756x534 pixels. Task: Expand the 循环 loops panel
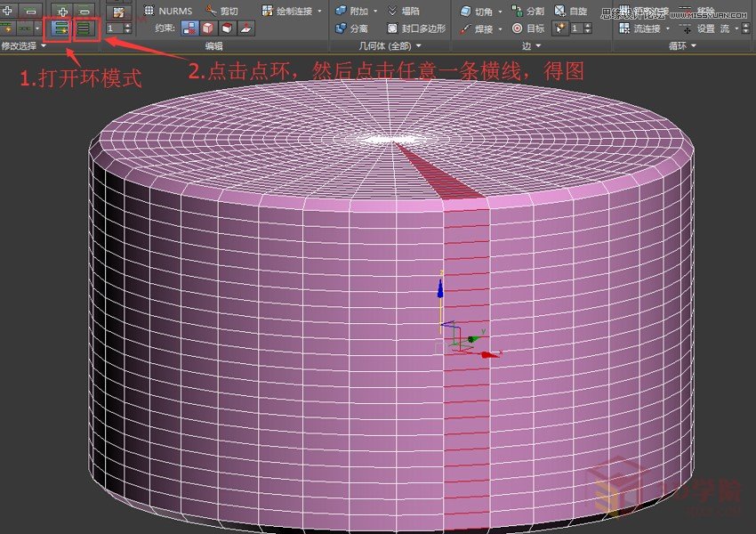[682, 45]
